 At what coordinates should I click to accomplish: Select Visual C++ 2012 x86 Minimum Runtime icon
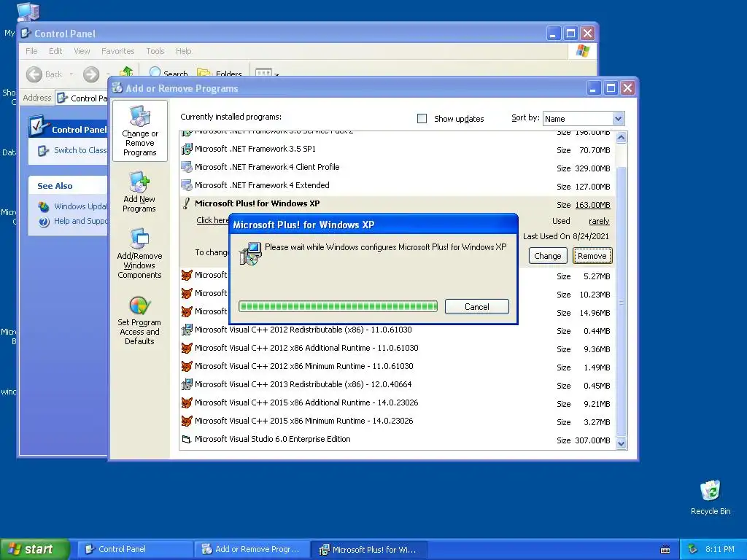(x=187, y=366)
